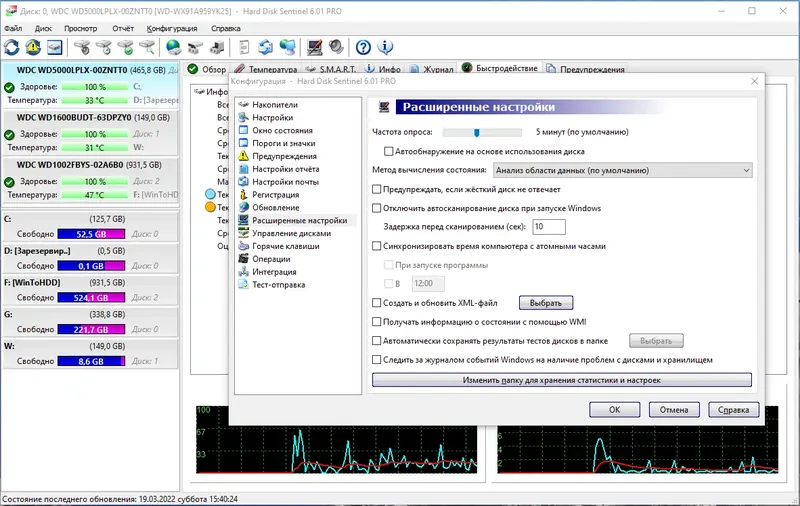Click the Частота опроса slider handle

click(477, 133)
